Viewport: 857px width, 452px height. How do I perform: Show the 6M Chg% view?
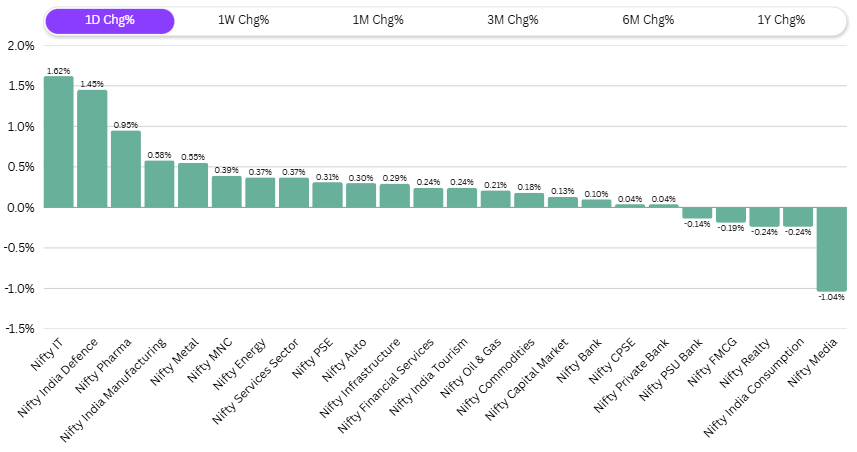pyautogui.click(x=648, y=21)
